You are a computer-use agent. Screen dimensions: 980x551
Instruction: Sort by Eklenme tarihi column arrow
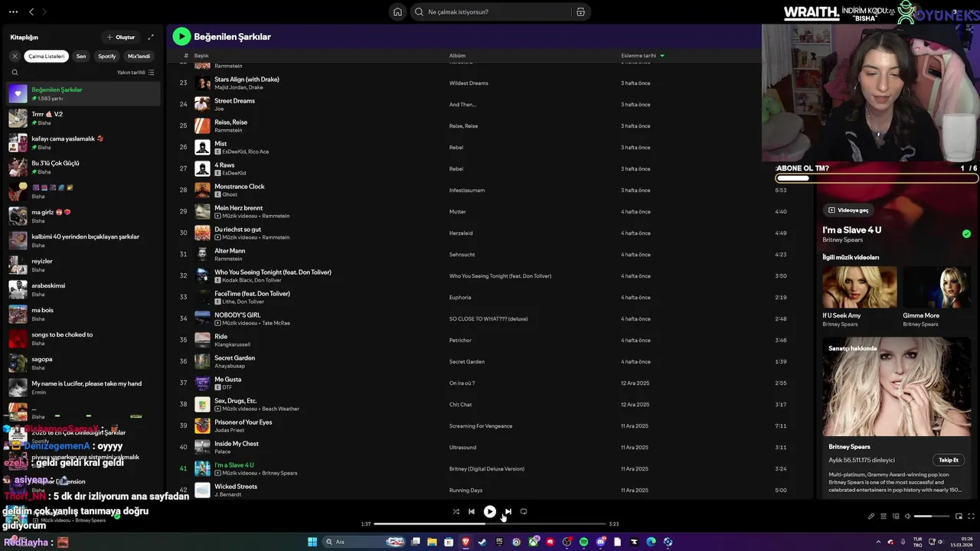(662, 56)
